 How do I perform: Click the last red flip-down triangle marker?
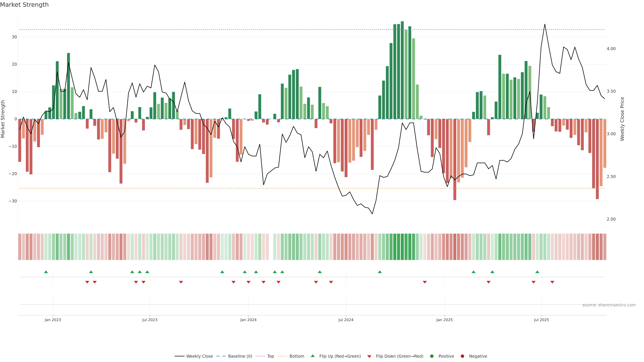pyautogui.click(x=552, y=282)
